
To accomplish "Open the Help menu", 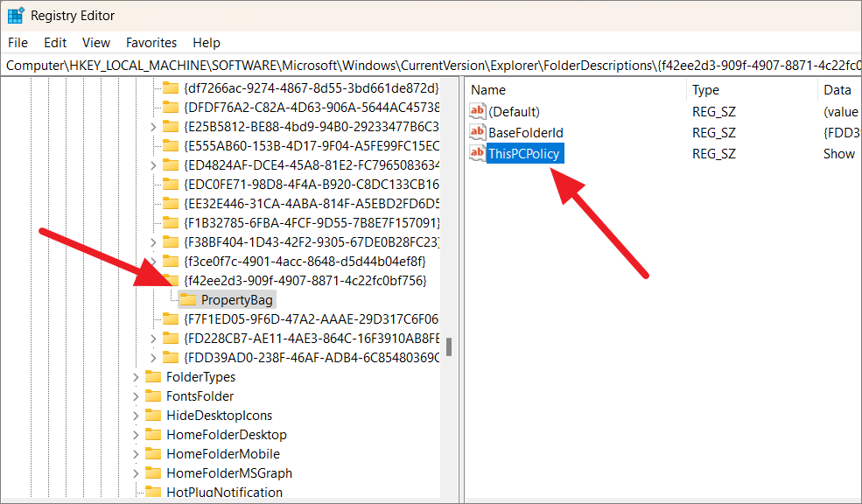I will 207,43.
